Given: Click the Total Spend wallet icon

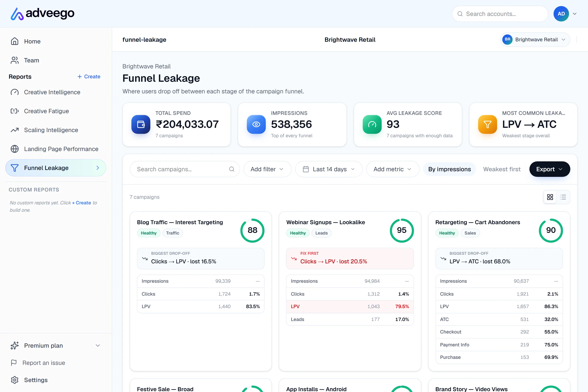Looking at the screenshot, I should [141, 124].
